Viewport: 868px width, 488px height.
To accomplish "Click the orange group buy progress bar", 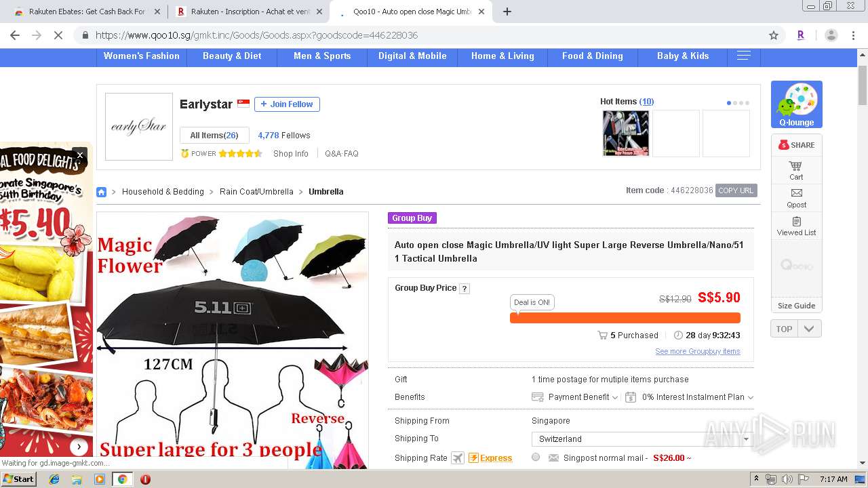I will pyautogui.click(x=625, y=318).
